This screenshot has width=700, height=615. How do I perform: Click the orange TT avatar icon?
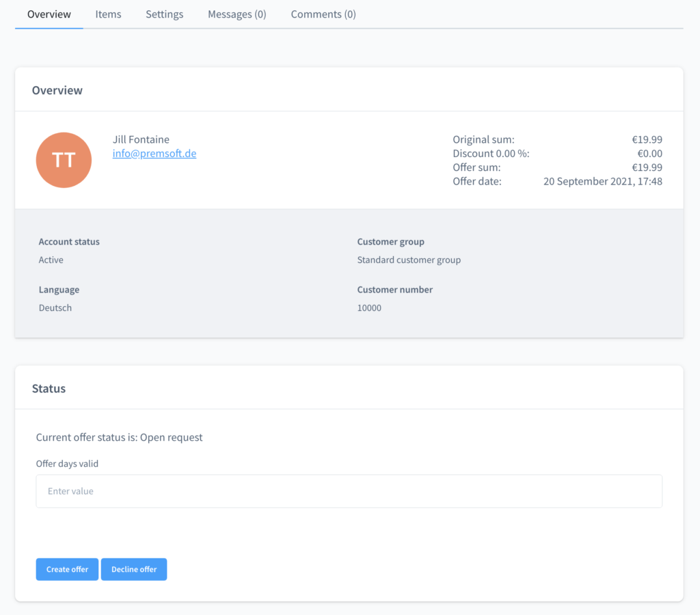point(64,160)
